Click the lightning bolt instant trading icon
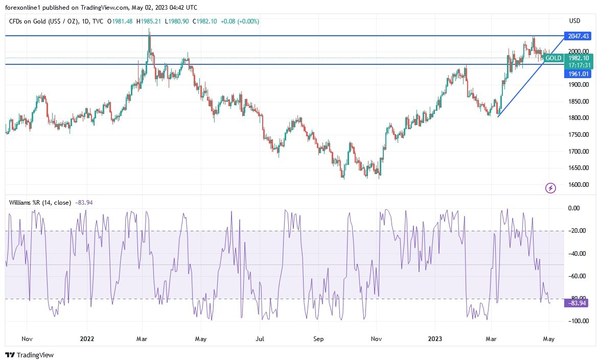The height and width of the screenshot is (364, 601). (x=550, y=188)
